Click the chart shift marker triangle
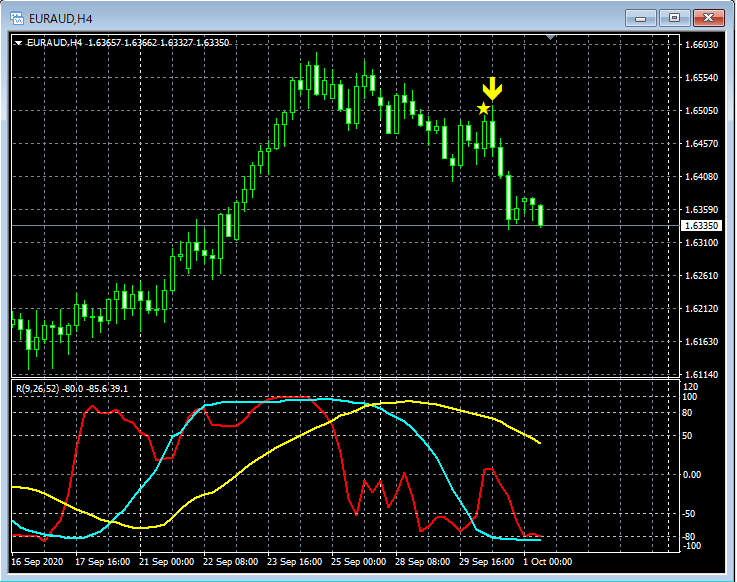The image size is (737, 582). click(x=551, y=37)
